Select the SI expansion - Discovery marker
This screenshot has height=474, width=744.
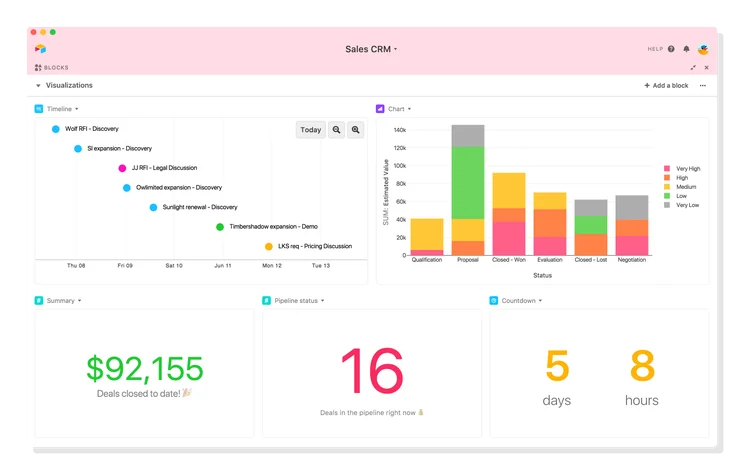tap(78, 149)
